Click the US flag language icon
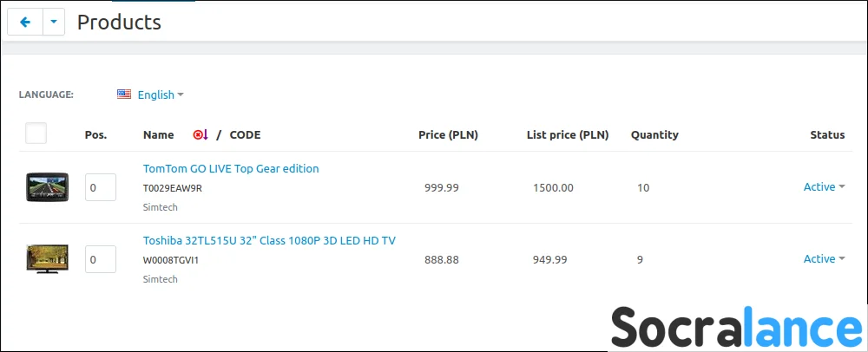Image resolution: width=868 pixels, height=352 pixels. [x=124, y=95]
